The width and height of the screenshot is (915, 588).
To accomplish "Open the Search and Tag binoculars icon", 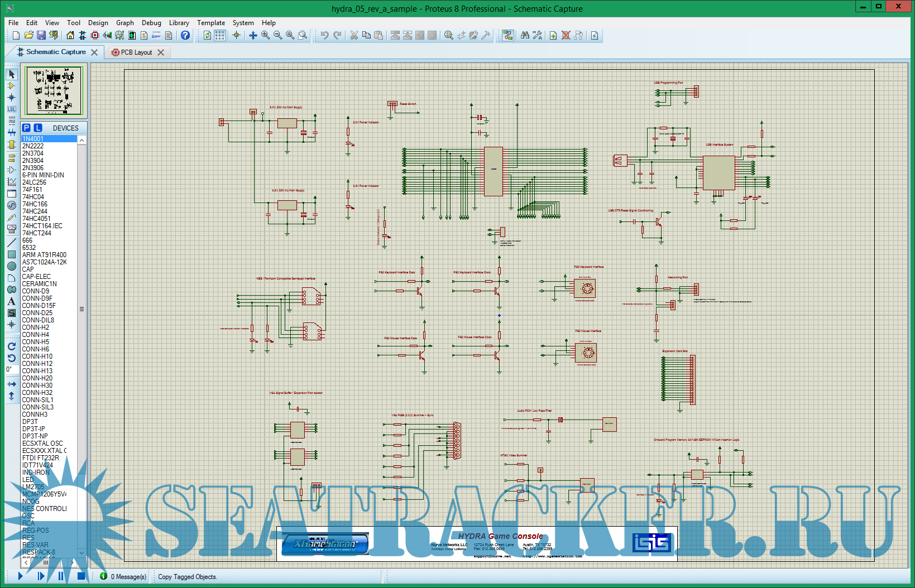I will point(525,36).
